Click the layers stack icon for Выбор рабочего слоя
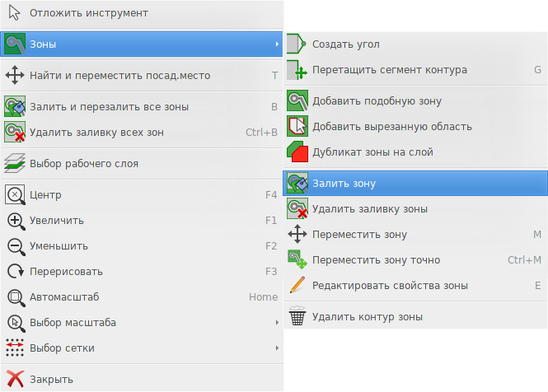548x392 pixels. pyautogui.click(x=15, y=163)
